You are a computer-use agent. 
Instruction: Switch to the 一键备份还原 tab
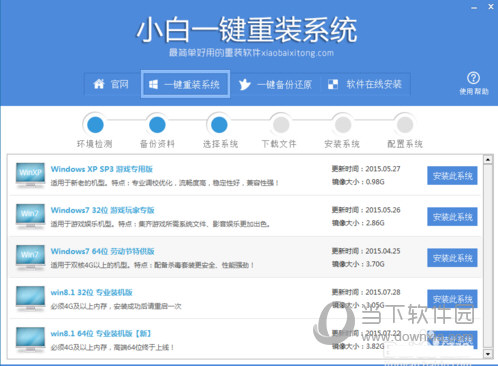[x=275, y=84]
